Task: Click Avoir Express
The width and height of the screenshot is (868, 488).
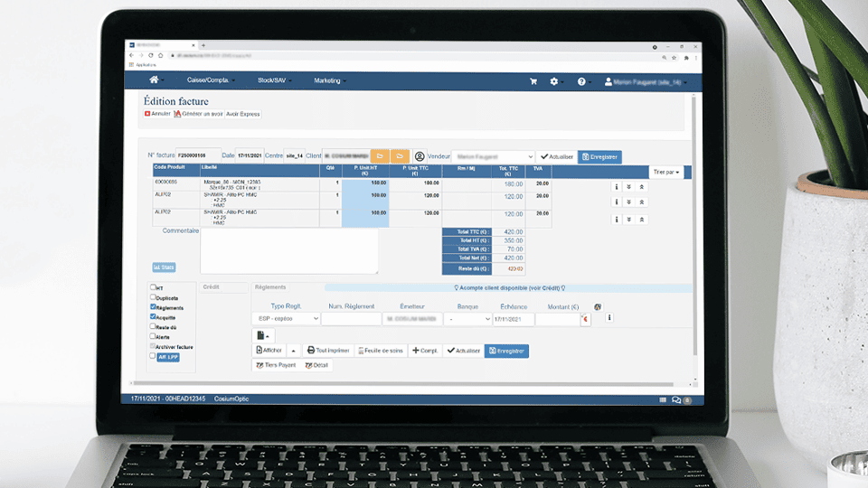Action: (x=242, y=114)
